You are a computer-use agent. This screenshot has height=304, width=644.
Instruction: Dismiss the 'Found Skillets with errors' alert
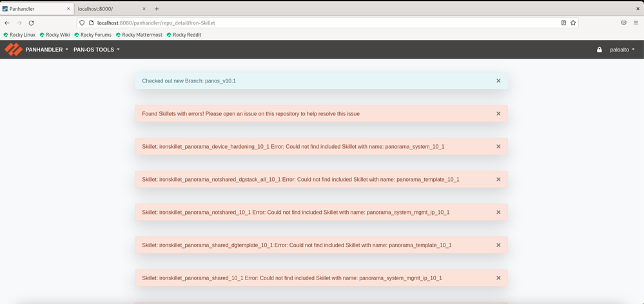pyautogui.click(x=498, y=114)
